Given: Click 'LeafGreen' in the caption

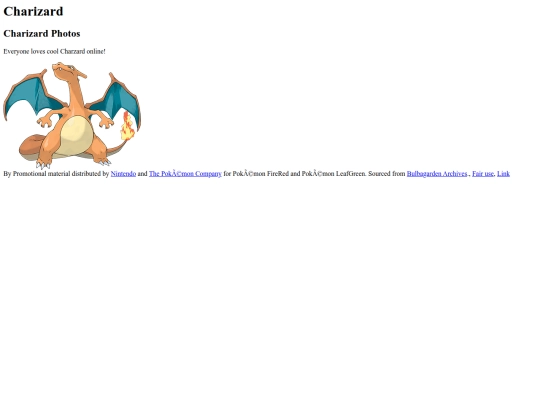Looking at the screenshot, I should point(351,174).
